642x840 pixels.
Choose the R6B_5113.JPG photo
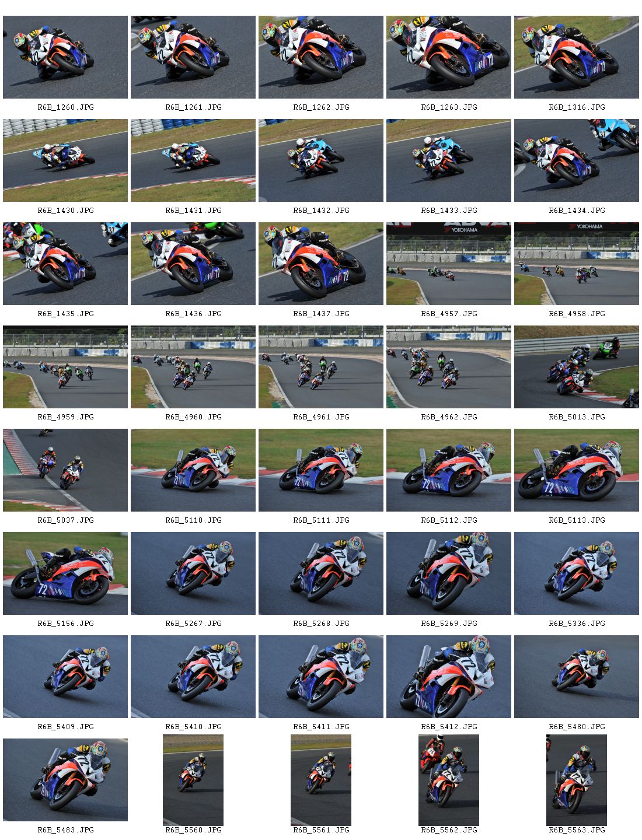point(577,470)
